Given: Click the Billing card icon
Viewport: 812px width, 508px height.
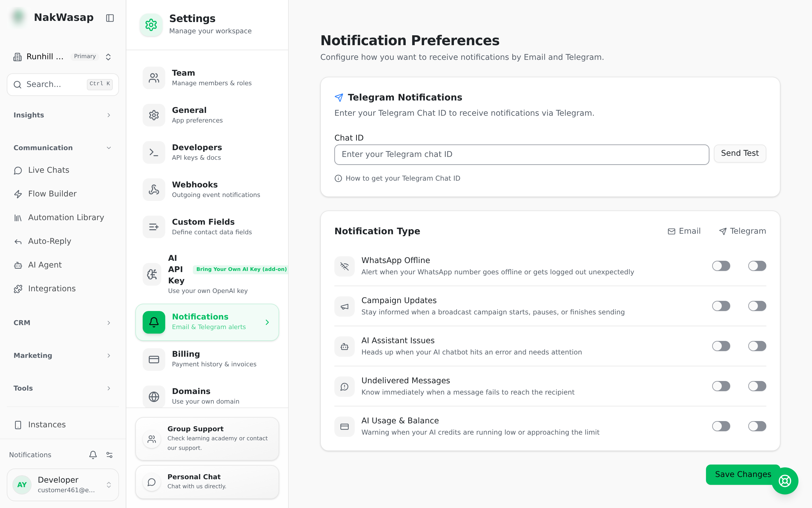Looking at the screenshot, I should 154,360.
